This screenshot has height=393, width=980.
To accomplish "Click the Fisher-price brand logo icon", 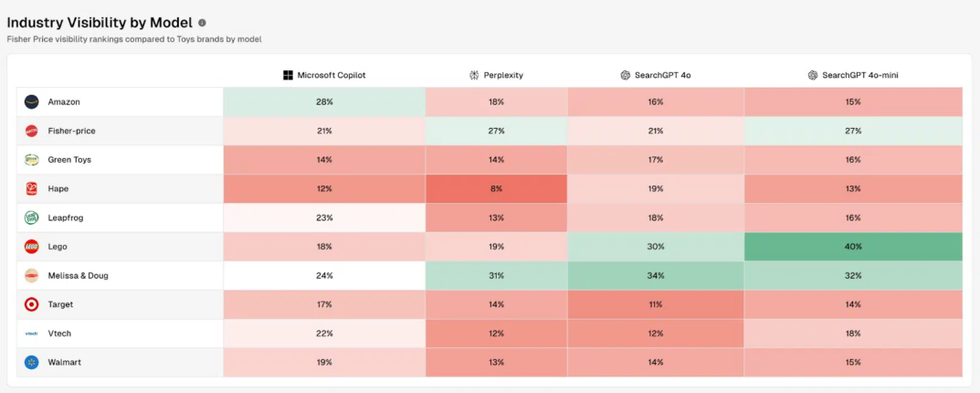I will (32, 131).
